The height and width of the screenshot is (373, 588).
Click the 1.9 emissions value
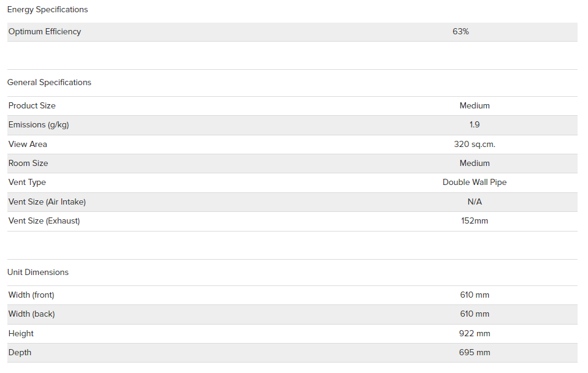(475, 125)
